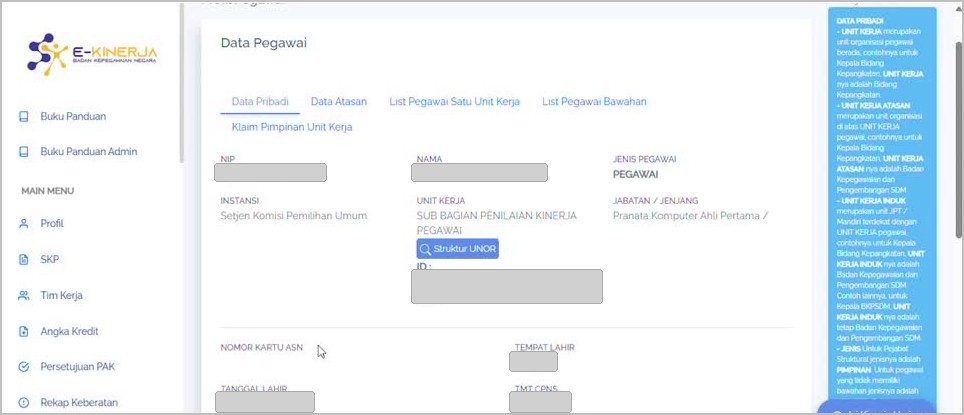Image resolution: width=964 pixels, height=415 pixels.
Task: Open List Pegawai Bawahan tab
Action: click(x=594, y=101)
